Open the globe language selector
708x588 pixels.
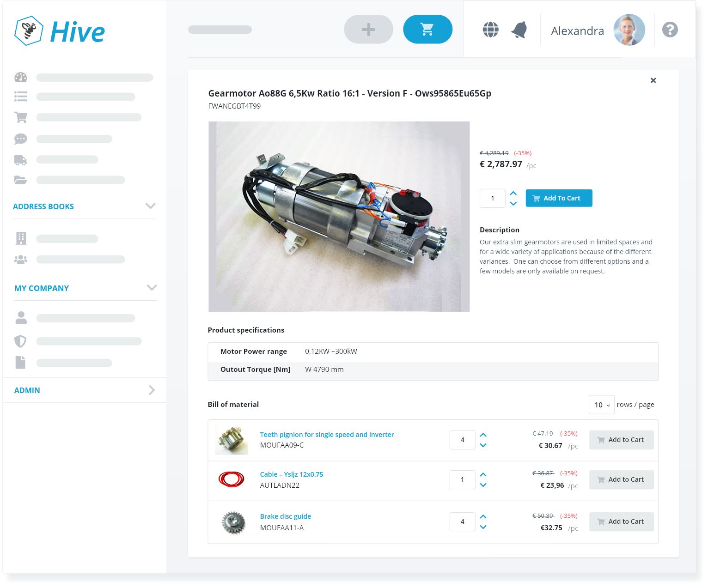[490, 30]
